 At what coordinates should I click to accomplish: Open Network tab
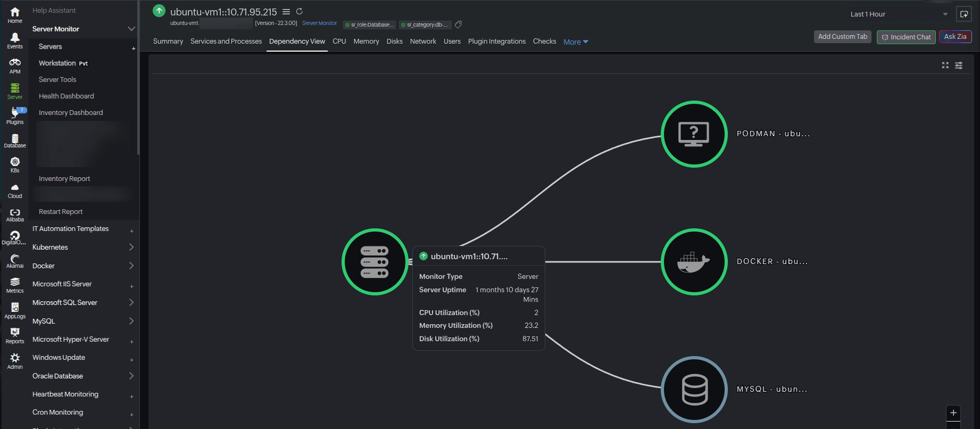(423, 42)
